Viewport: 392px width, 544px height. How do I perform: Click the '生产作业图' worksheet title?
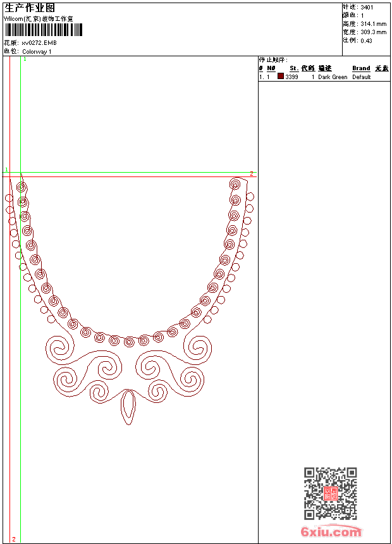[30, 8]
